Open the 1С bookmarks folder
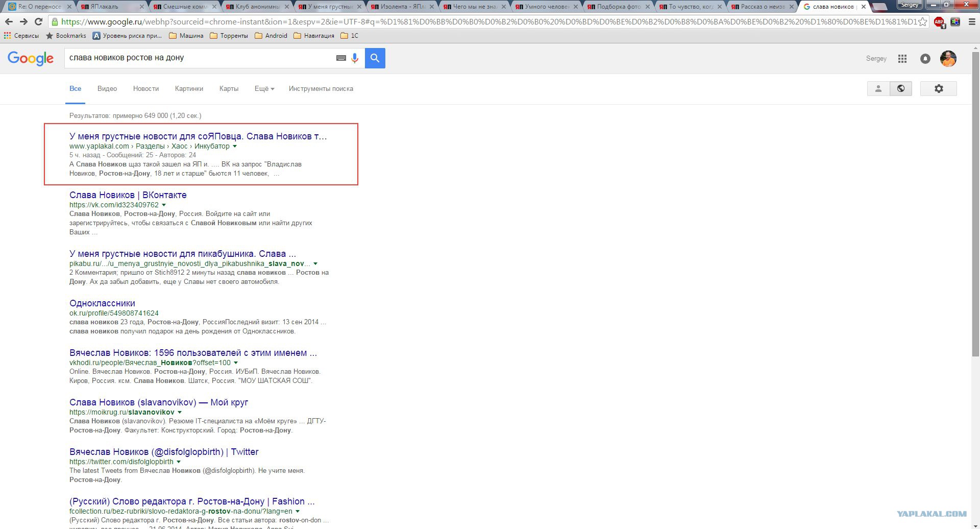The image size is (980, 529). click(349, 36)
